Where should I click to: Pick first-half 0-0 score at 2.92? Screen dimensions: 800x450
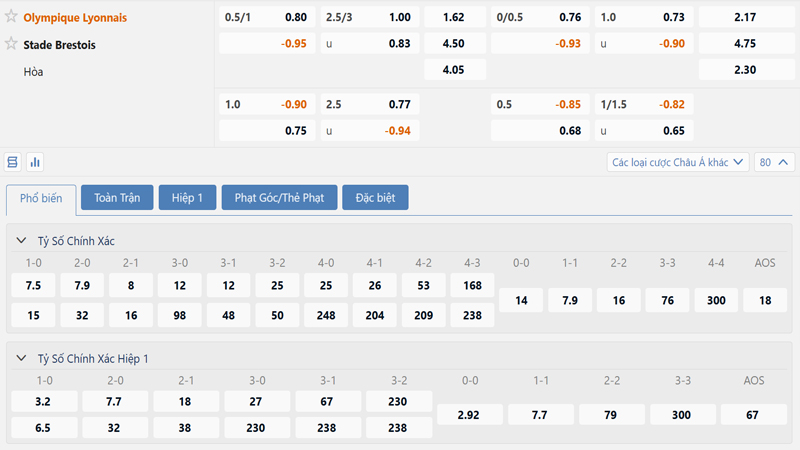(470, 415)
